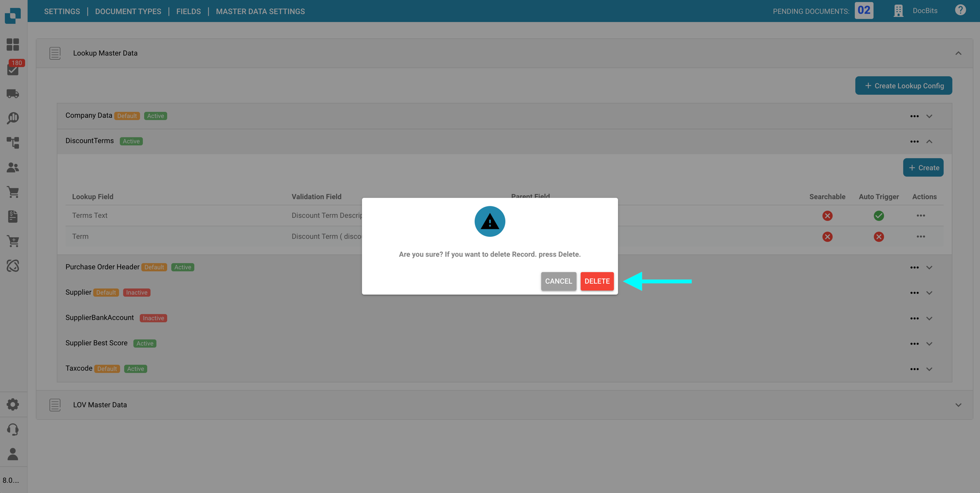Click the help question mark icon
The image size is (980, 493).
(x=960, y=10)
